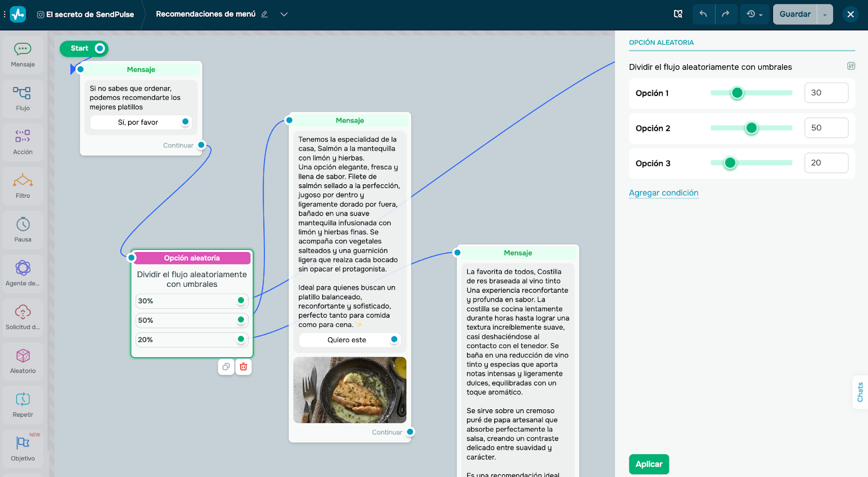
Task: Delete the Opción aleatoria block
Action: [244, 367]
